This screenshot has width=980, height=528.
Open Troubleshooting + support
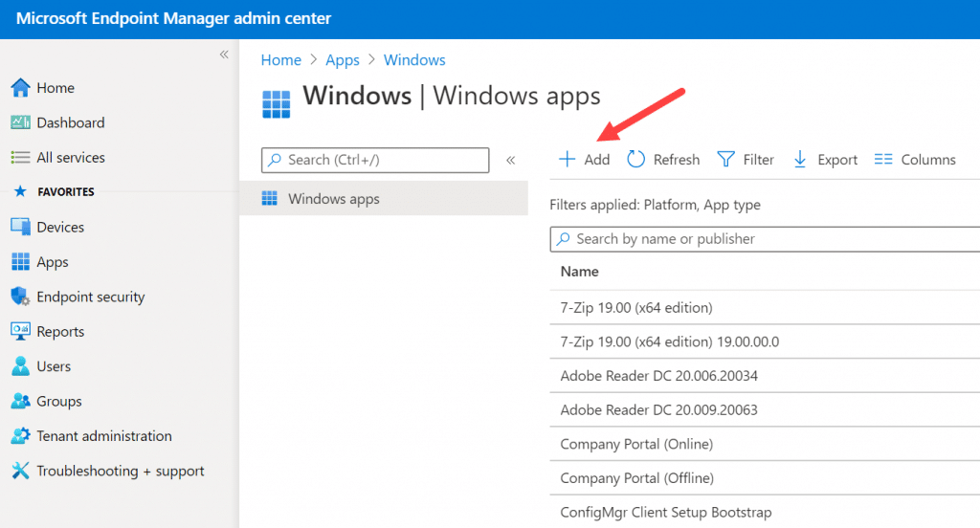(x=121, y=472)
